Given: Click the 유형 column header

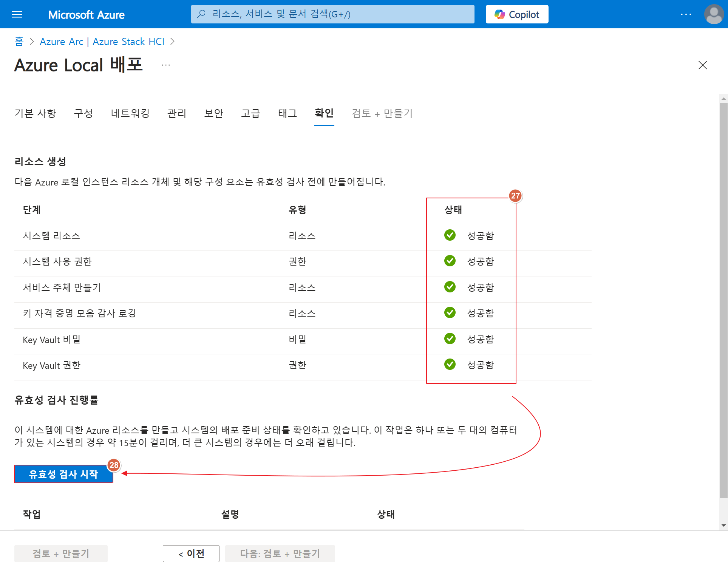Looking at the screenshot, I should pos(297,210).
